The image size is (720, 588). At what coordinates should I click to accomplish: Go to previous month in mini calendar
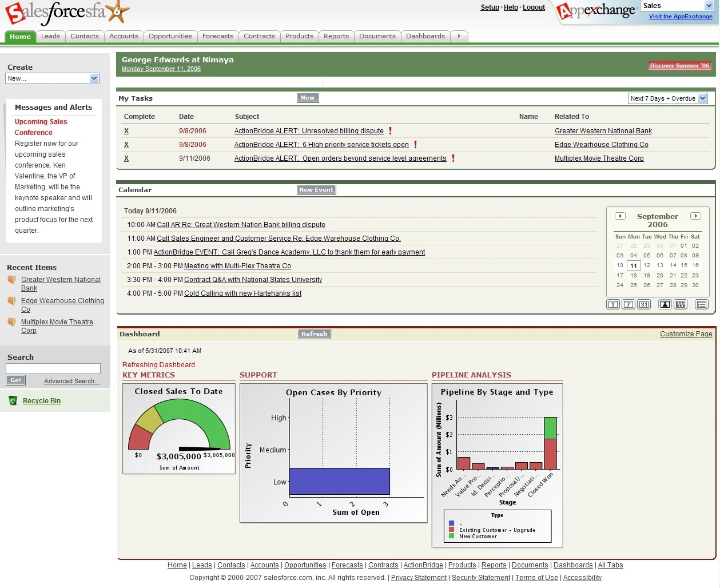point(620,216)
